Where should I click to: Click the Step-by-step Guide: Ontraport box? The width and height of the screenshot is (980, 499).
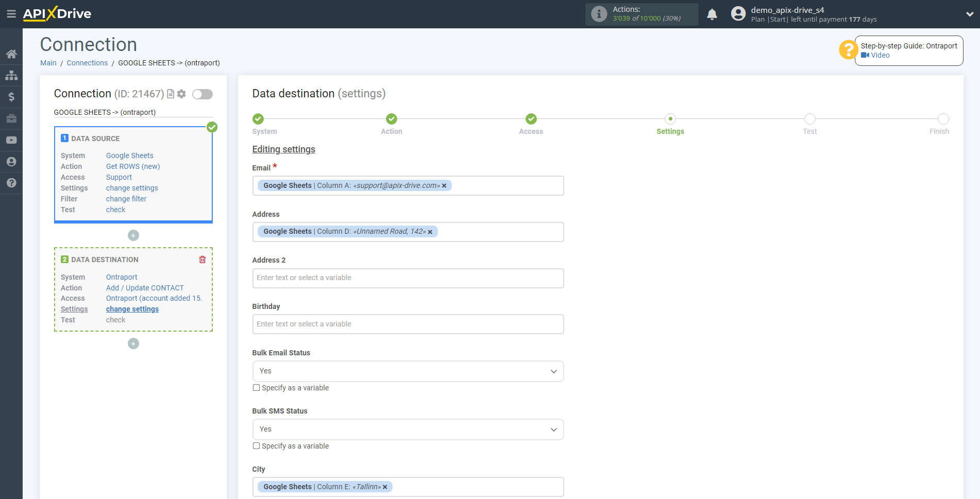pyautogui.click(x=909, y=50)
